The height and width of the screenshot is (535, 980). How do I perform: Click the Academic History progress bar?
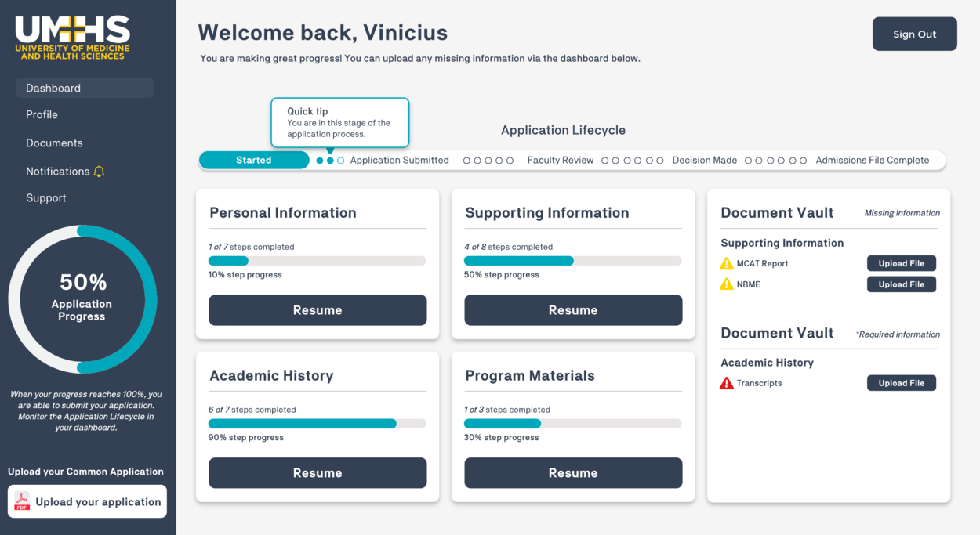point(318,424)
